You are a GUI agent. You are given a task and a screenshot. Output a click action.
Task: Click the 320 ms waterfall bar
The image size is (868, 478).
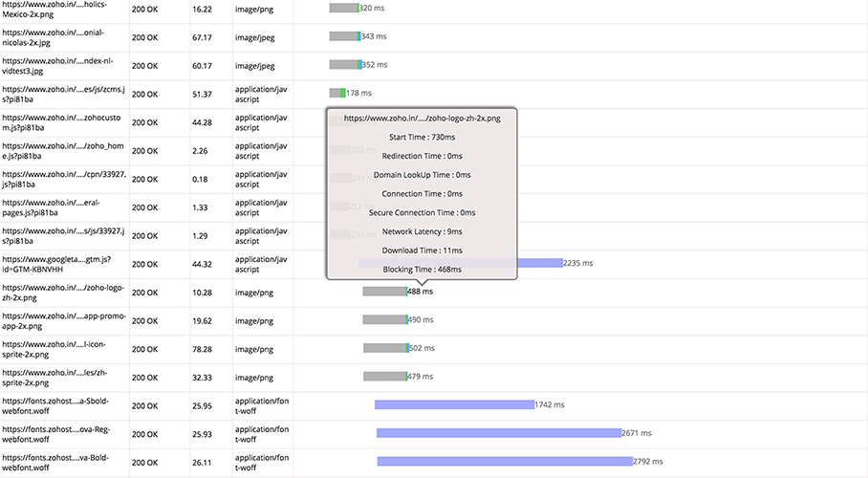click(343, 8)
